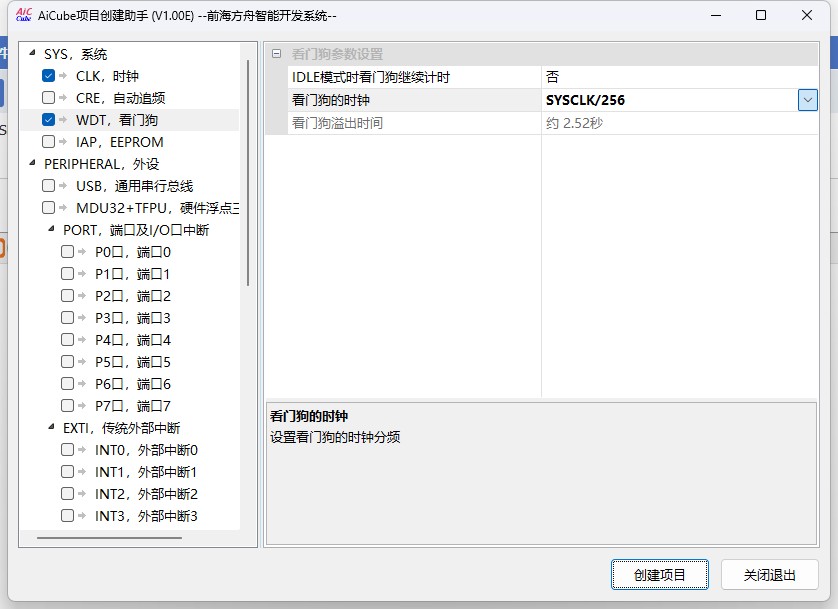Select the INT3，外部中断3 tree item
Image resolution: width=838 pixels, height=609 pixels.
(146, 516)
